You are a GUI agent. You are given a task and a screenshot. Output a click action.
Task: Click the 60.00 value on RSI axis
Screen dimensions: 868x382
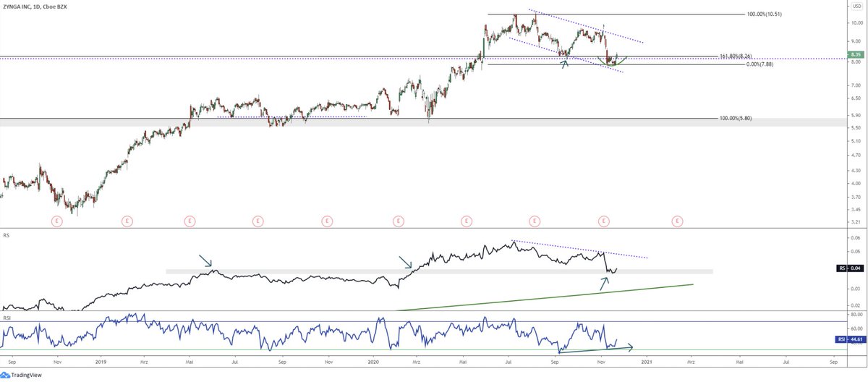[857, 328]
